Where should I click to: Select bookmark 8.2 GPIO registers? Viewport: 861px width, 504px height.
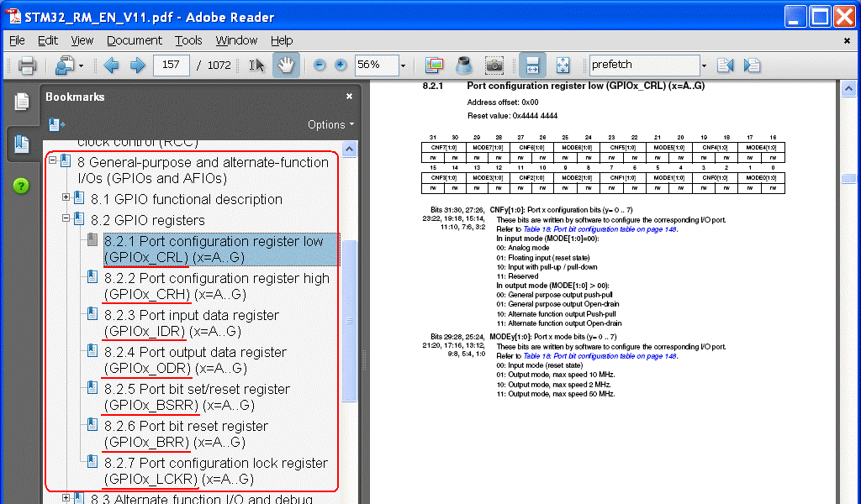(148, 220)
